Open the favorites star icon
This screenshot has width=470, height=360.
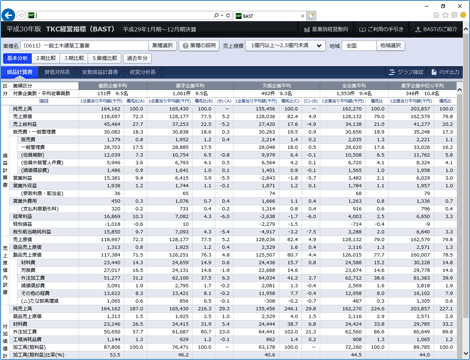click(x=445, y=15)
